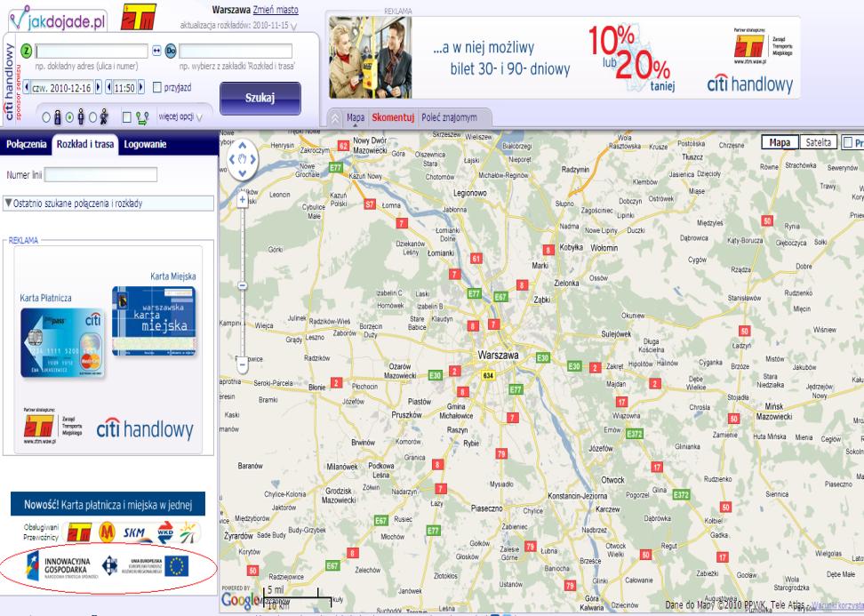Click the time field showing 11:50
Screen dimensions: 864x616
click(125, 87)
